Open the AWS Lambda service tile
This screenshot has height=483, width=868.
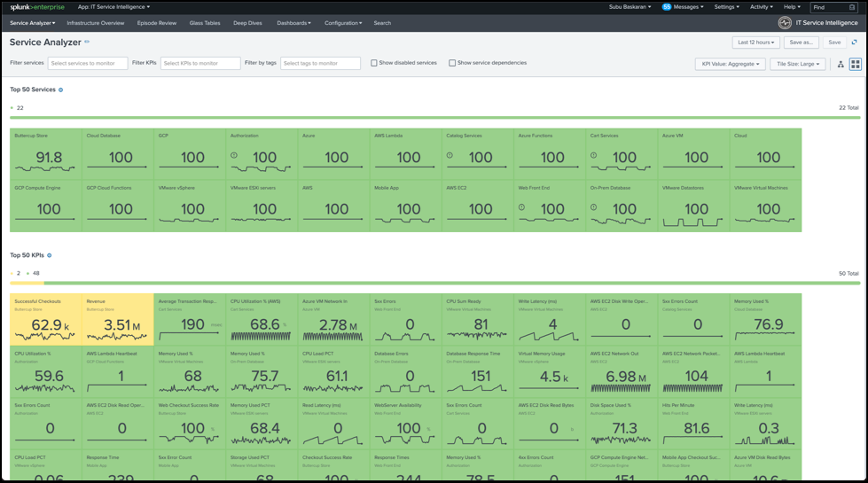pyautogui.click(x=405, y=154)
